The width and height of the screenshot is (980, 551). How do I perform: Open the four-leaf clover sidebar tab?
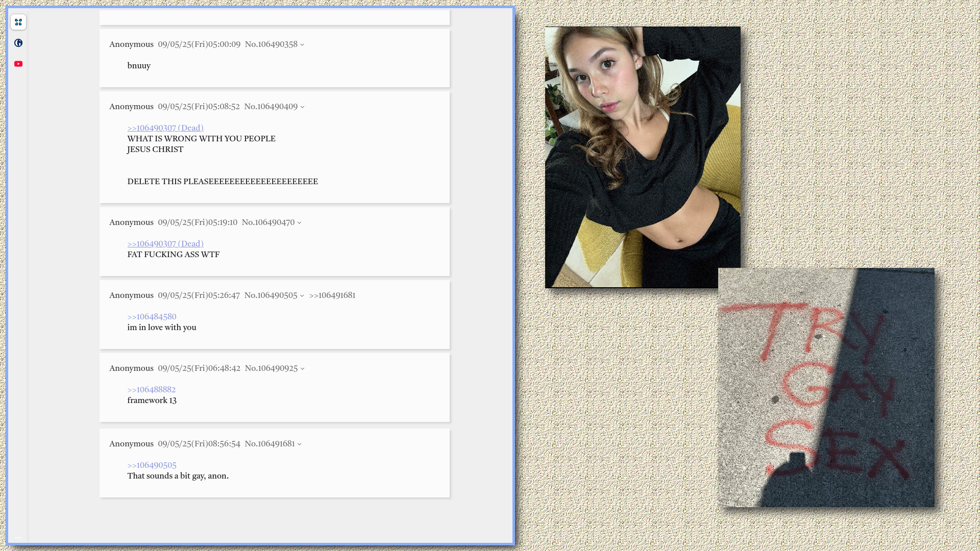(18, 22)
